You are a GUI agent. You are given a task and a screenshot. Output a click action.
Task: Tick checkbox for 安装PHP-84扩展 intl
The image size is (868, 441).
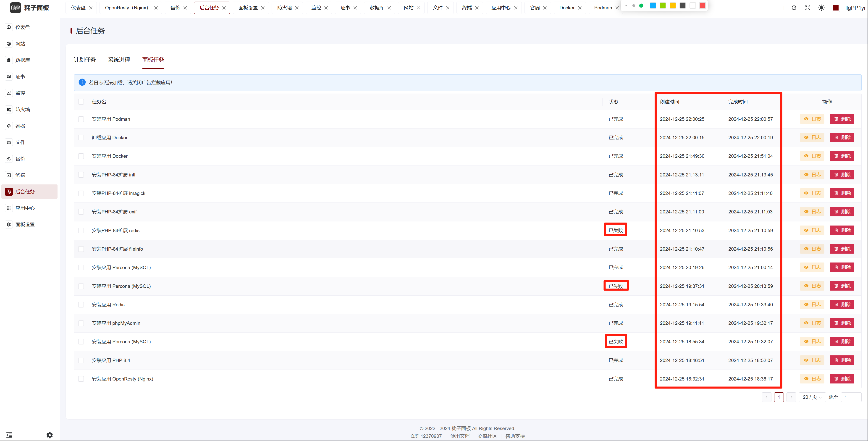click(81, 175)
